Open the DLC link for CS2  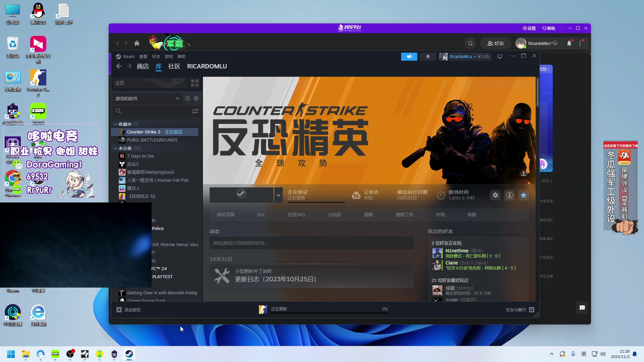[x=261, y=215]
